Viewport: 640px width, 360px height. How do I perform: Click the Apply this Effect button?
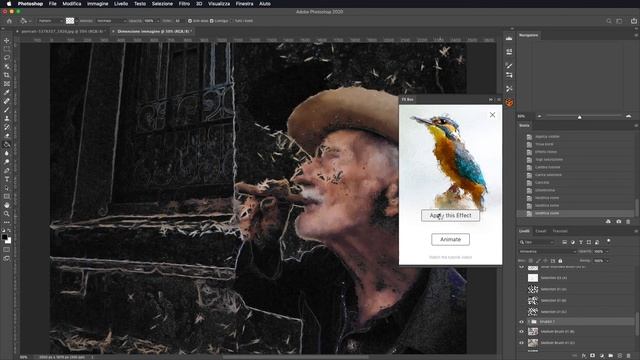[450, 216]
